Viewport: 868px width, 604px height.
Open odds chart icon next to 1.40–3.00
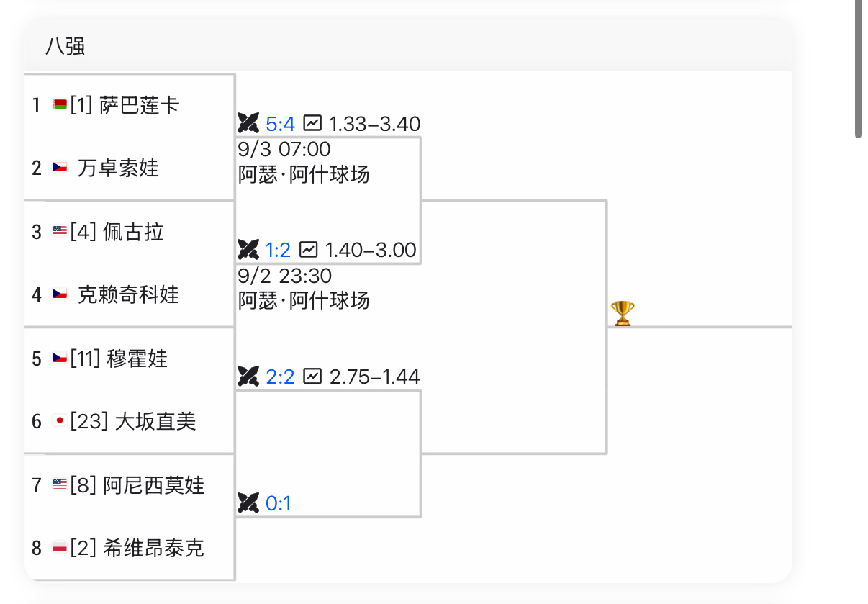pyautogui.click(x=308, y=250)
